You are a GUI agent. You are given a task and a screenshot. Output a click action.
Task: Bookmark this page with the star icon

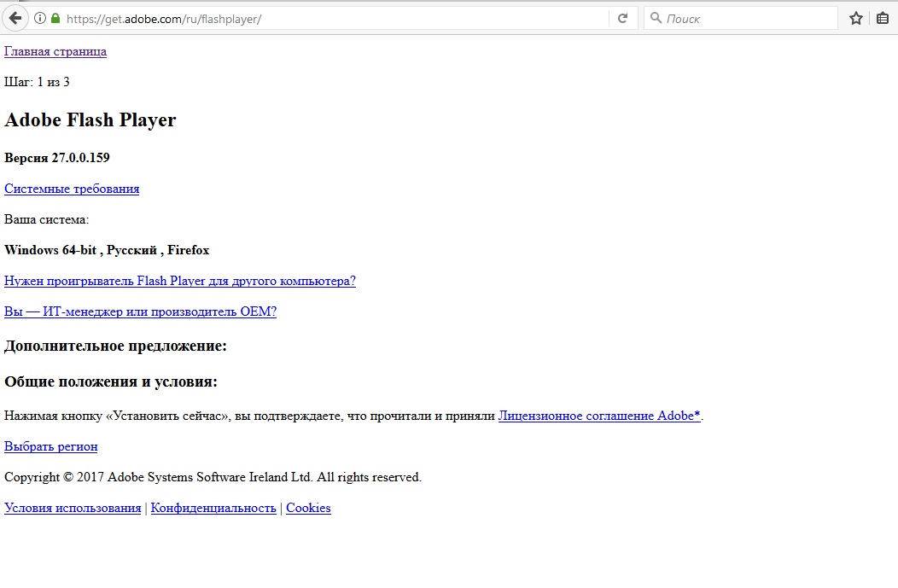pos(855,18)
